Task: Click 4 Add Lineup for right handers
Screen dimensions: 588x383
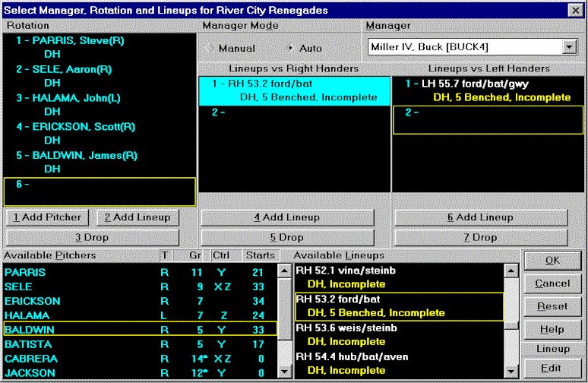Action: pyautogui.click(x=286, y=217)
